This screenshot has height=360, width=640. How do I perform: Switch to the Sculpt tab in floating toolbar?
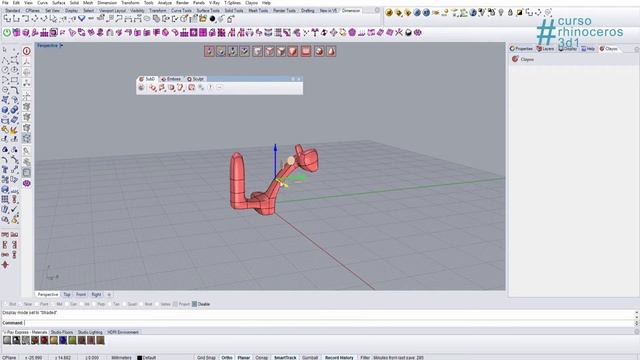tap(196, 79)
